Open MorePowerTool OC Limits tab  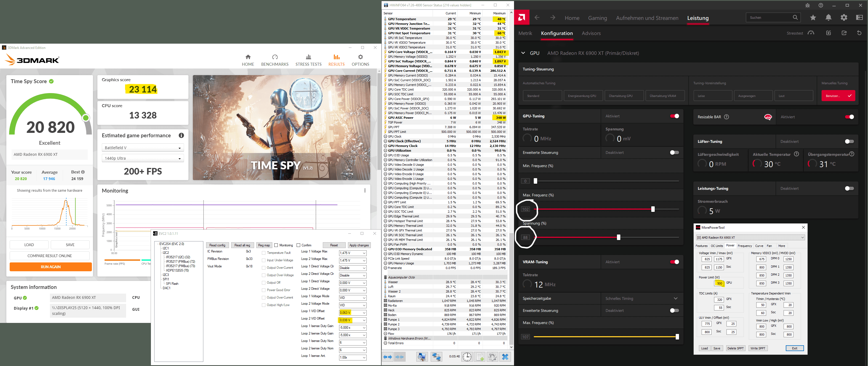coord(717,246)
